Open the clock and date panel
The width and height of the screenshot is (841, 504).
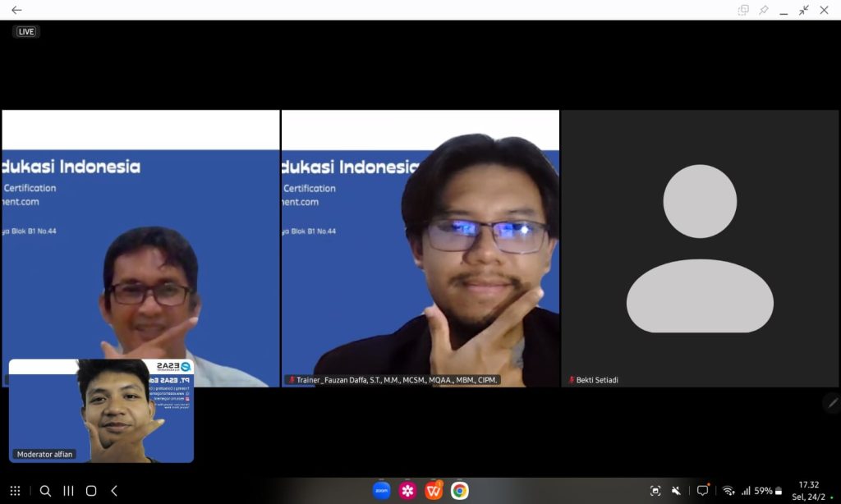click(x=808, y=491)
